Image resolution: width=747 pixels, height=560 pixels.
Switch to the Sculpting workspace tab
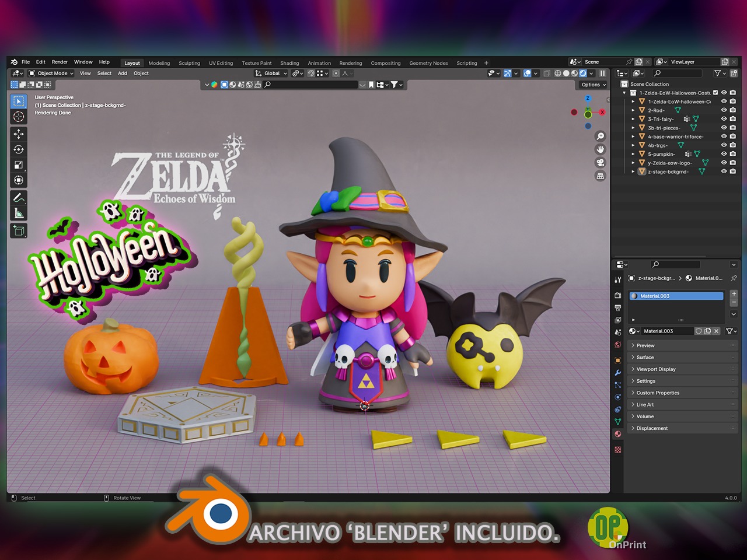[189, 63]
